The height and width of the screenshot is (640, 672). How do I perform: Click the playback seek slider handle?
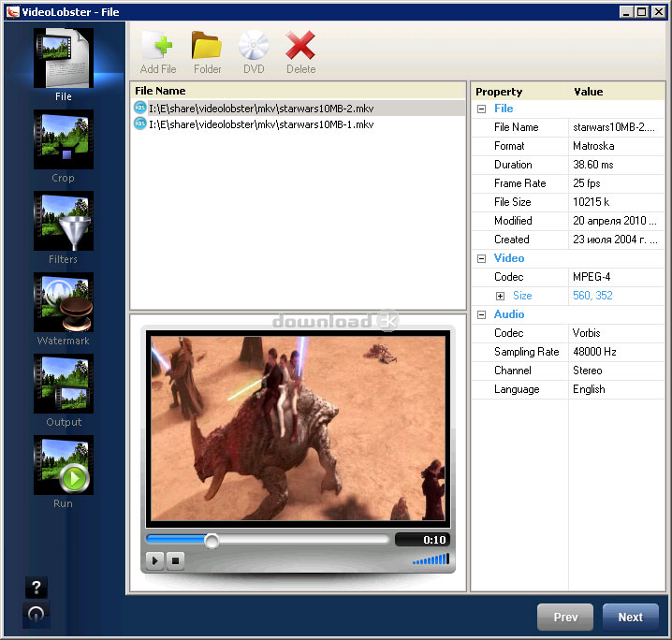pos(212,541)
